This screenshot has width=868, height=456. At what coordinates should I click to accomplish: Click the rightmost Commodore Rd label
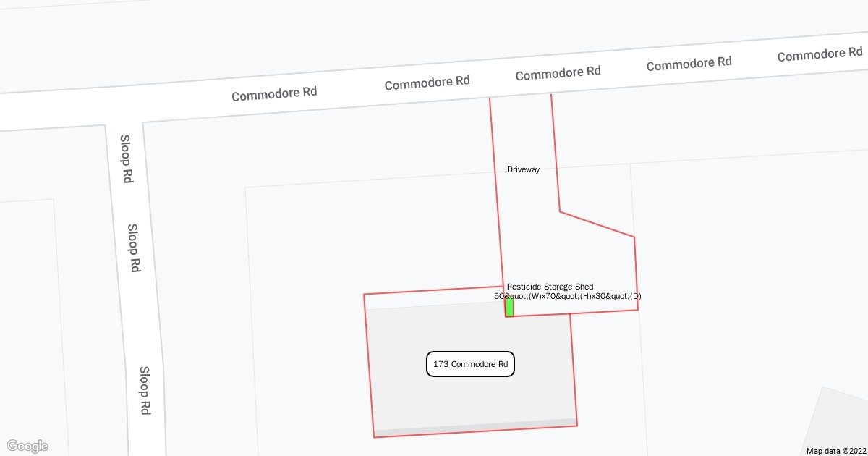click(x=820, y=54)
